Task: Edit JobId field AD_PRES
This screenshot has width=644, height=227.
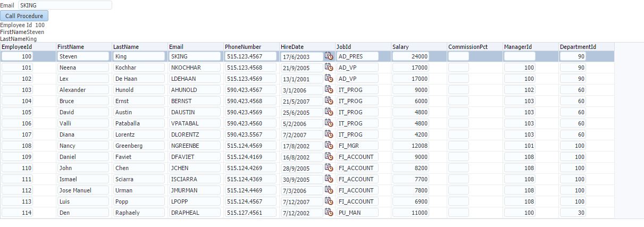Action: (x=357, y=56)
